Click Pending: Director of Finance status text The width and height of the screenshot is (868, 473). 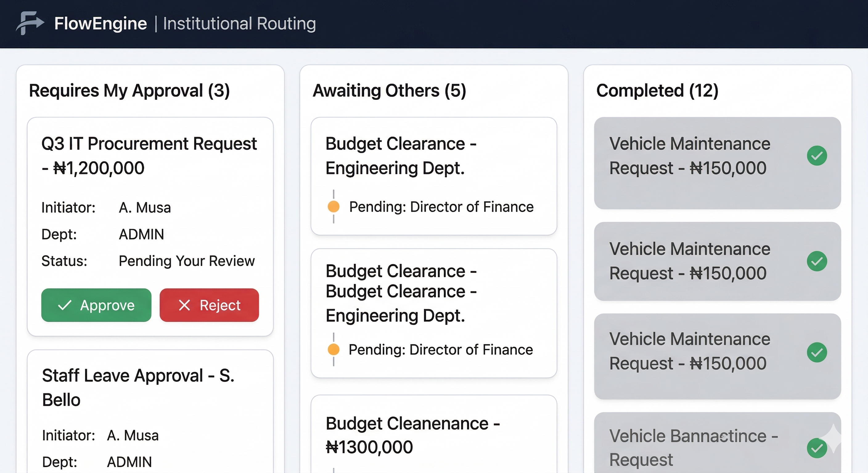point(441,206)
